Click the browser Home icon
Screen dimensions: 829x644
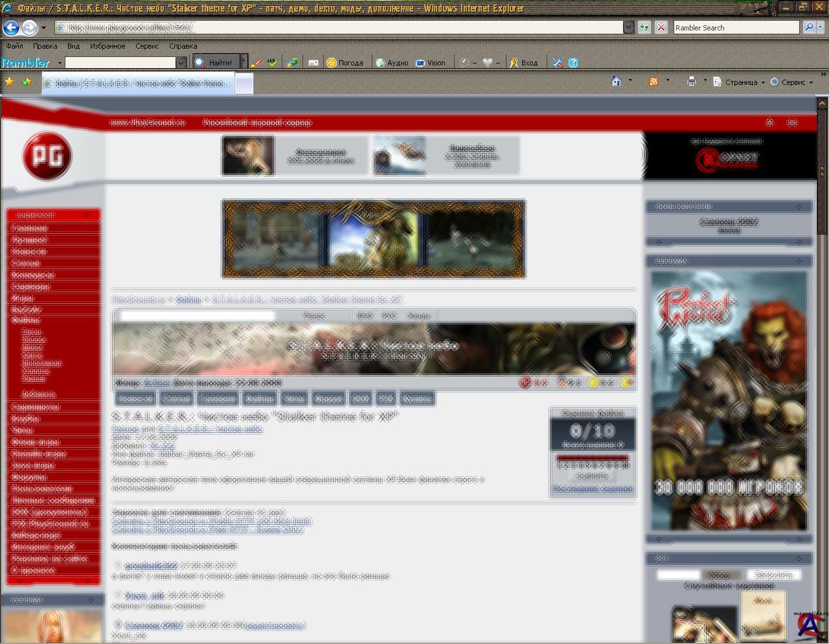[x=617, y=82]
